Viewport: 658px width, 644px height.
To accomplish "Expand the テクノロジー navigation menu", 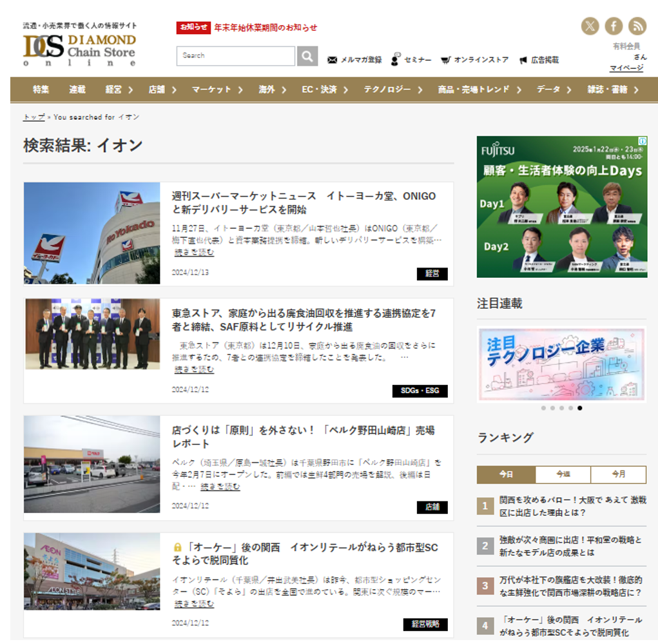I will (391, 90).
